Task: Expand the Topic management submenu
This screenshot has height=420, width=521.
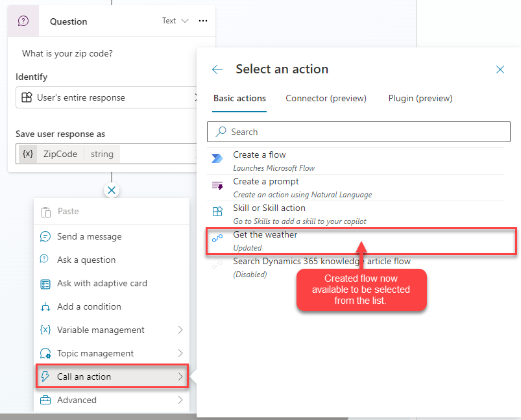Action: tap(180, 353)
